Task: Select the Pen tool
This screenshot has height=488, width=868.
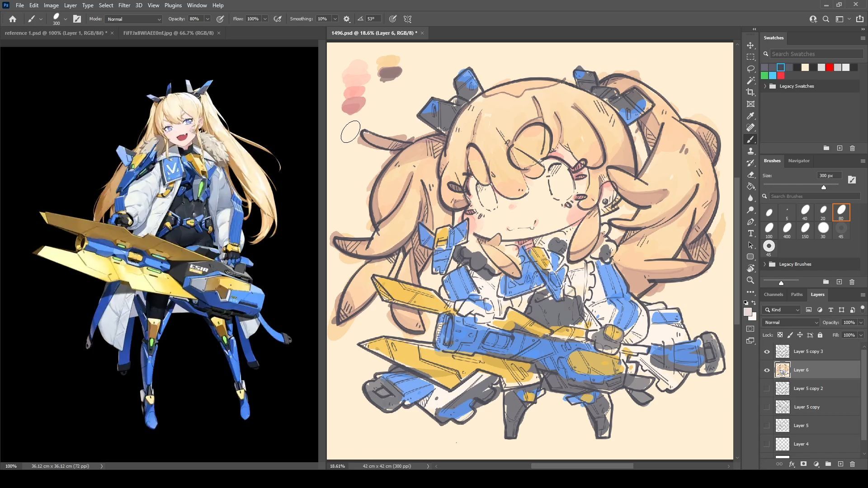Action: tap(750, 222)
